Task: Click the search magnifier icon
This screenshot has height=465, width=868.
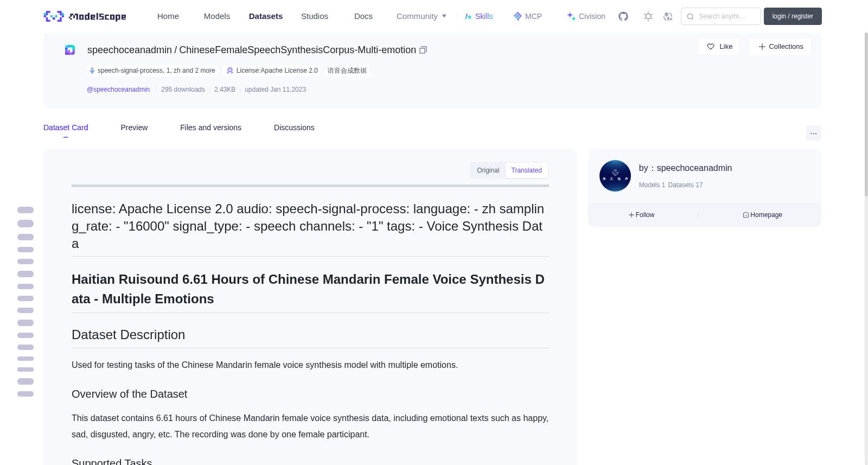Action: pos(690,16)
